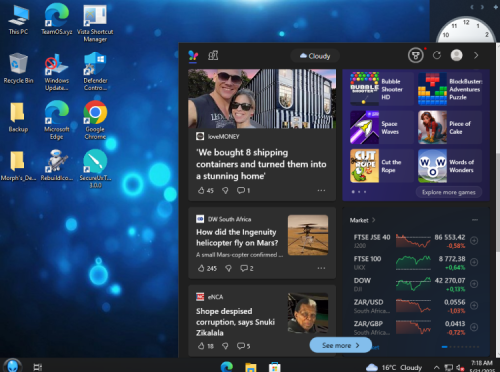Refresh the widgets feed

click(437, 55)
